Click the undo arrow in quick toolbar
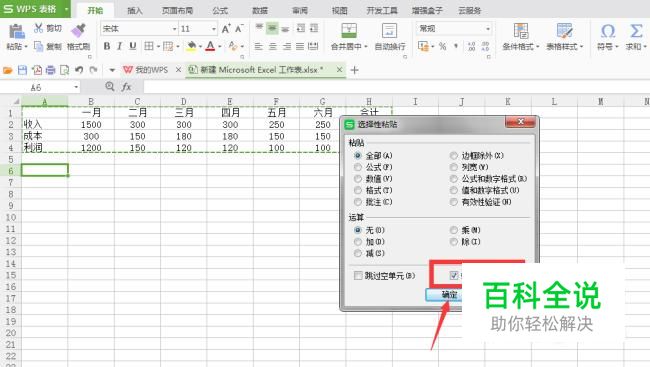The image size is (650, 367). click(79, 70)
